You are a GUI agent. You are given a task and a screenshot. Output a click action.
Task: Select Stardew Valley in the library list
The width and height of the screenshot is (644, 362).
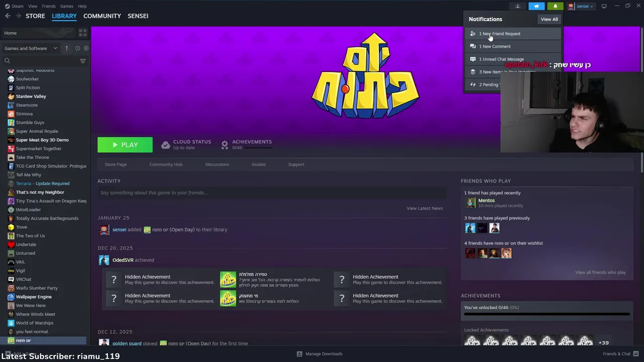[x=31, y=97]
